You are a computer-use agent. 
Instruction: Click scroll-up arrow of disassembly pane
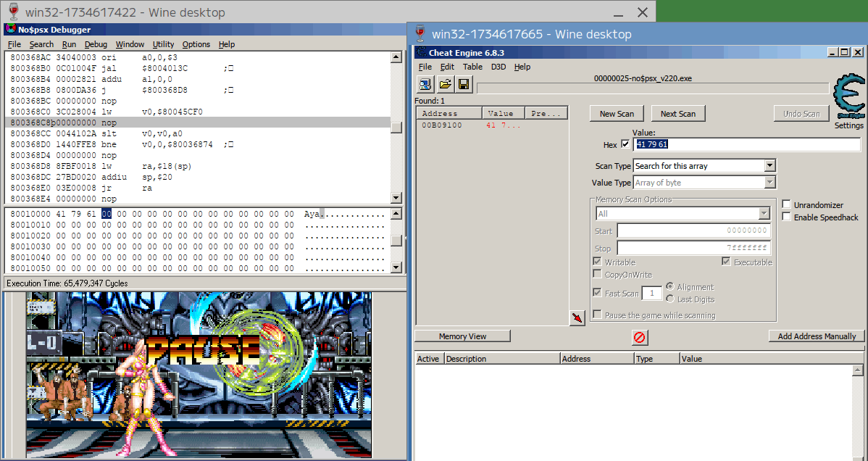[x=396, y=57]
